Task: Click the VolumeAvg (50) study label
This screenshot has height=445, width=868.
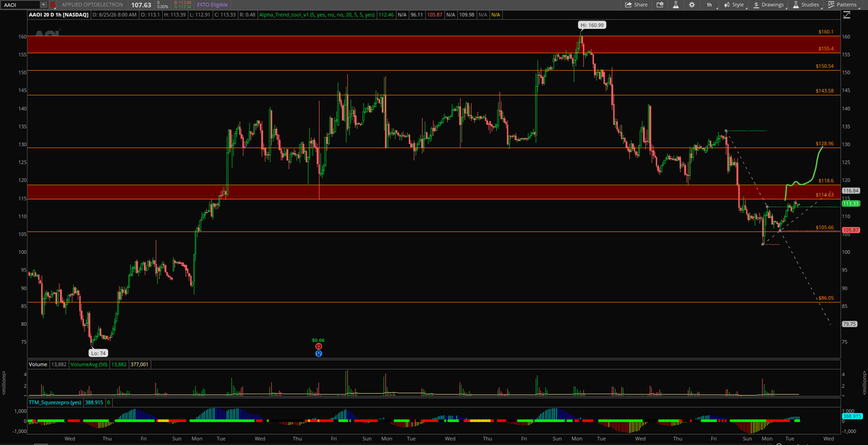Action: tap(90, 365)
